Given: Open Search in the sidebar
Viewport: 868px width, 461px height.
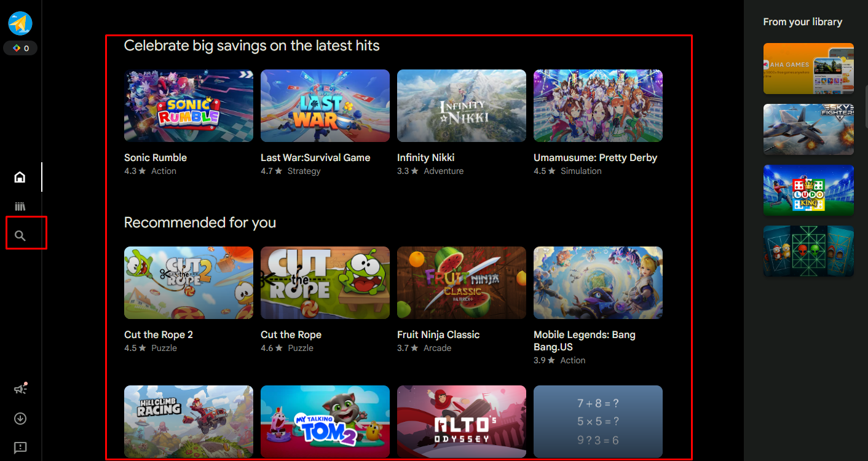Looking at the screenshot, I should click(20, 235).
